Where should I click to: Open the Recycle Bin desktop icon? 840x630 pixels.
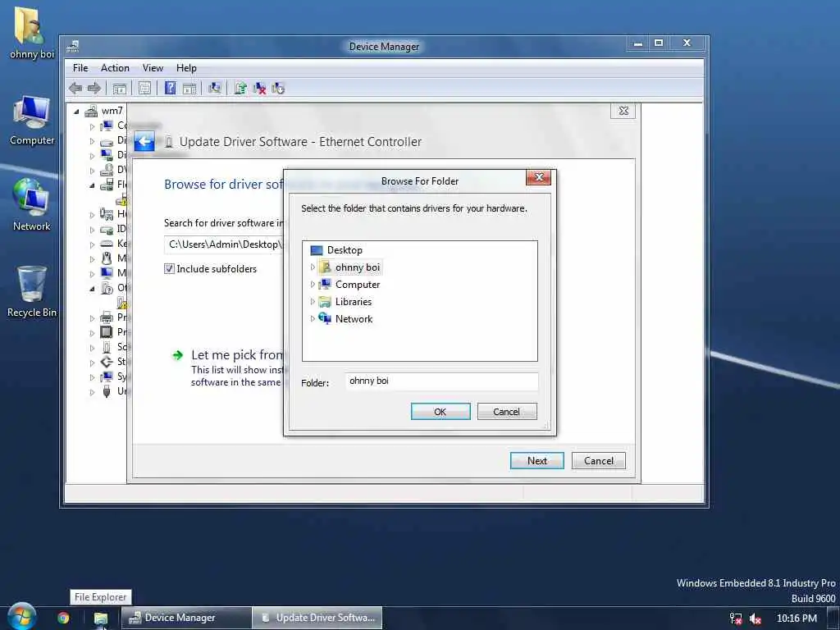pyautogui.click(x=32, y=292)
